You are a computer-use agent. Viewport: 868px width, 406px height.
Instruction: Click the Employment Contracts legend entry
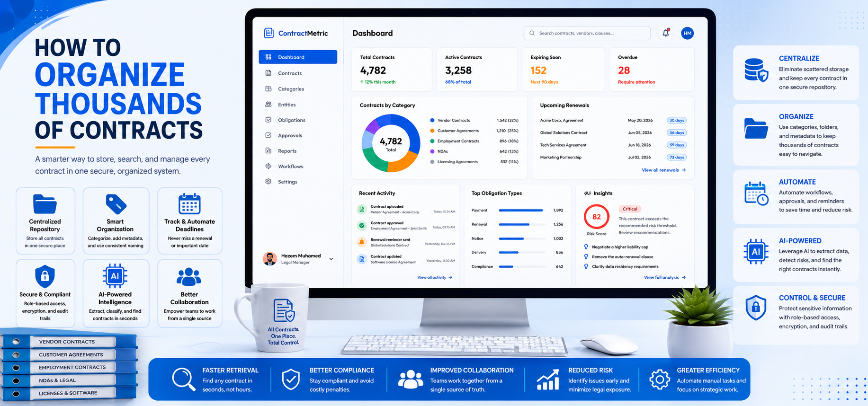(474, 141)
